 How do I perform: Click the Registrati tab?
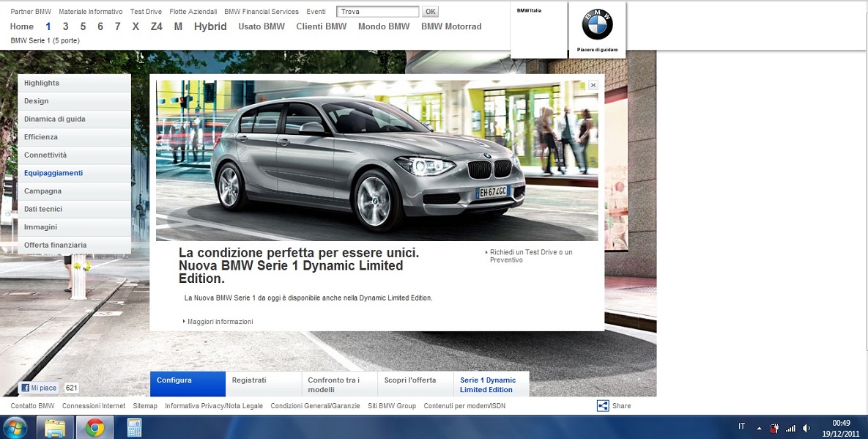tap(264, 384)
